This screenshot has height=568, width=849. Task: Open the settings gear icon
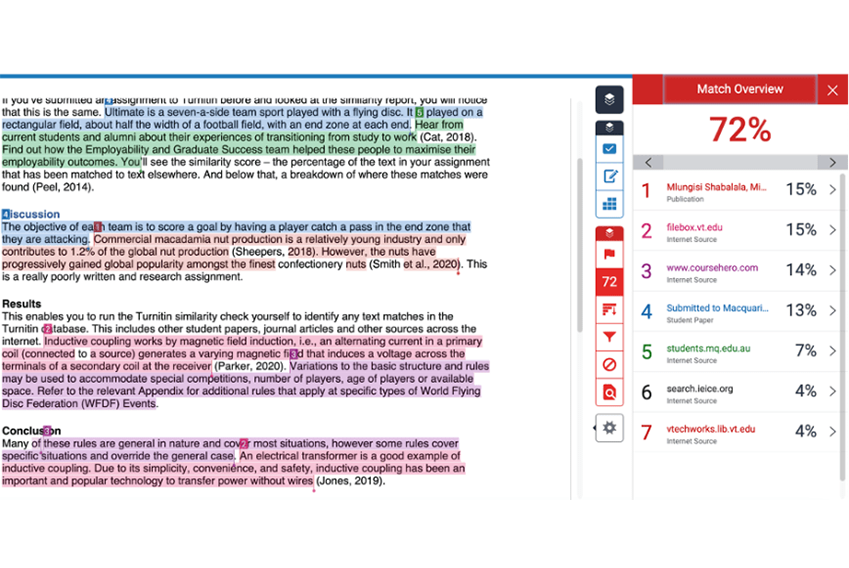[x=610, y=428]
